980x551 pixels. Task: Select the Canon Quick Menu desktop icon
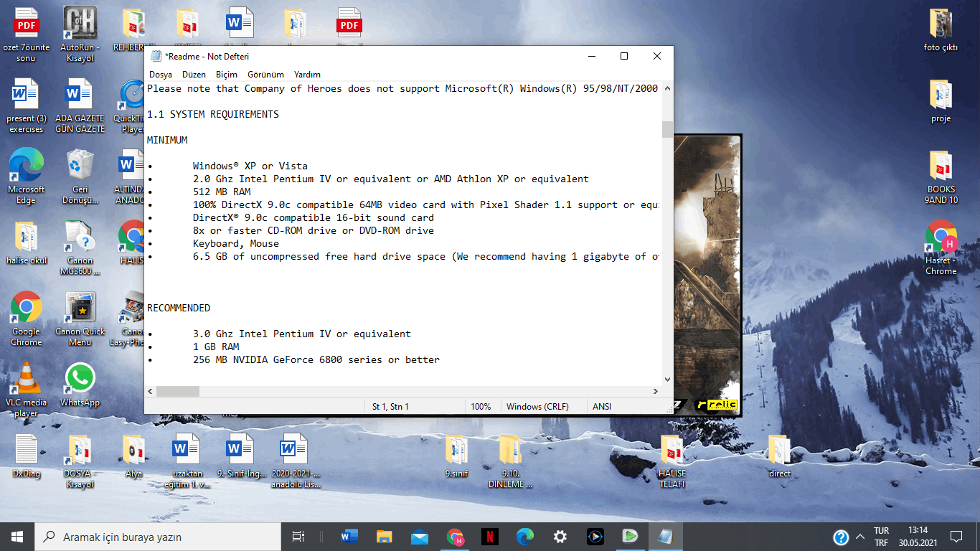[80, 319]
